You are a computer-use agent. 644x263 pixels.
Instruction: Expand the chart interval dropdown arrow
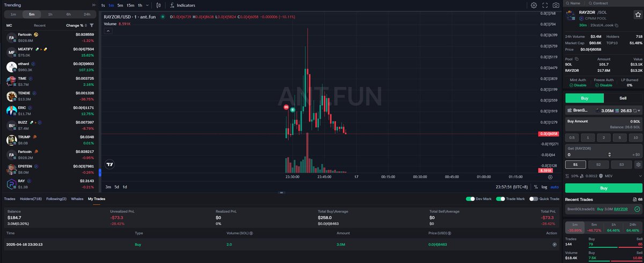(146, 5)
